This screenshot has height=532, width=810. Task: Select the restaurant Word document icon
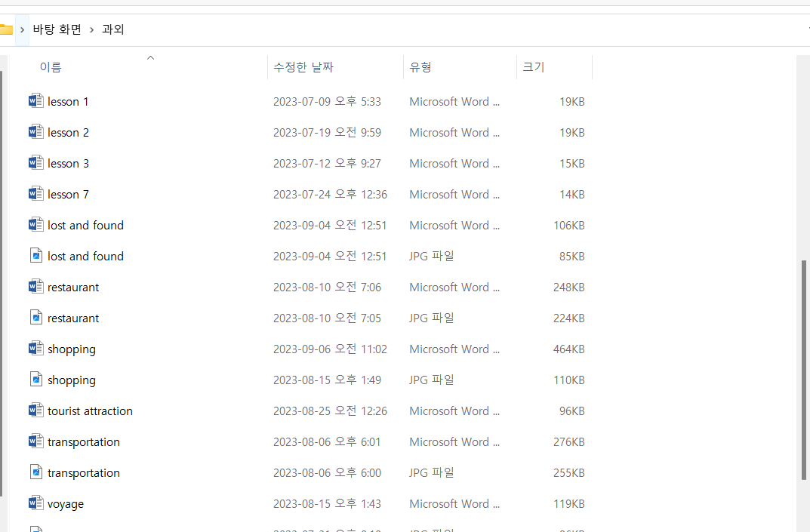pyautogui.click(x=35, y=287)
